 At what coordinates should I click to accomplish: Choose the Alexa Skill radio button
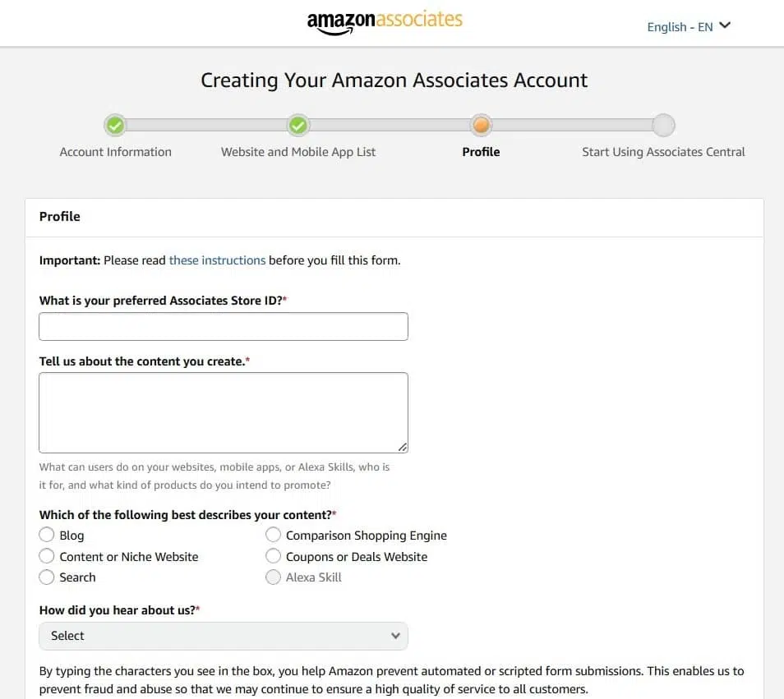click(x=273, y=577)
